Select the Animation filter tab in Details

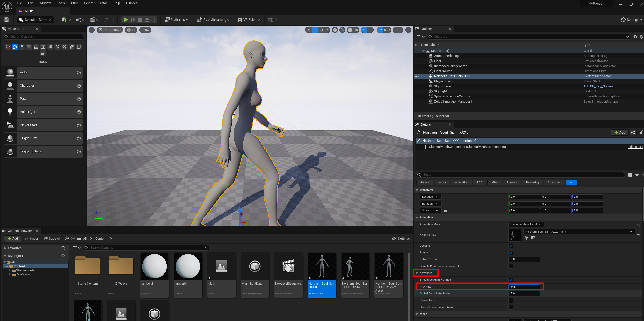(x=461, y=183)
